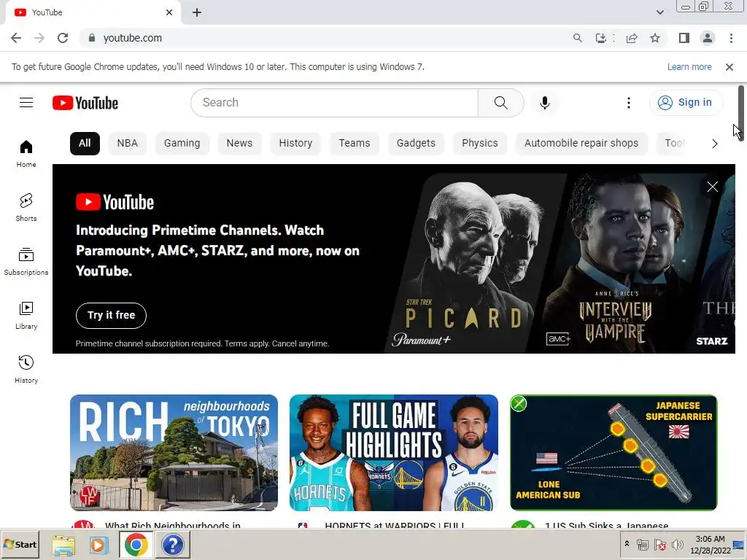Click Try it free button

tap(111, 315)
